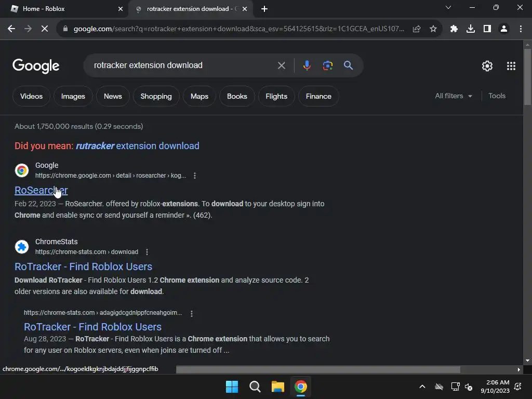532x399 pixels.
Task: Click the ChromeStats favicon
Action: pos(22,247)
